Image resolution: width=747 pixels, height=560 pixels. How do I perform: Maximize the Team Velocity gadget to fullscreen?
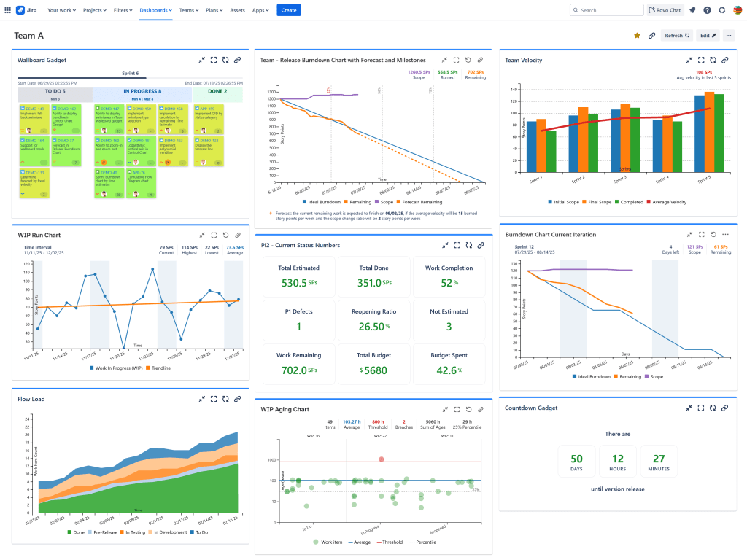click(701, 61)
